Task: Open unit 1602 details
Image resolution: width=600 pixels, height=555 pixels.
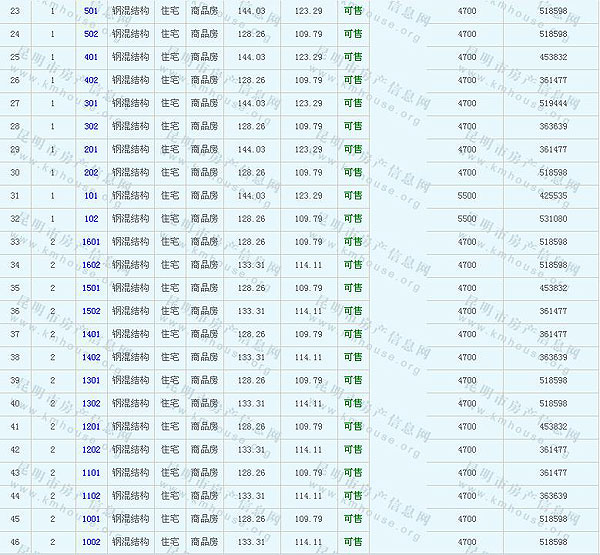Action: [91, 265]
